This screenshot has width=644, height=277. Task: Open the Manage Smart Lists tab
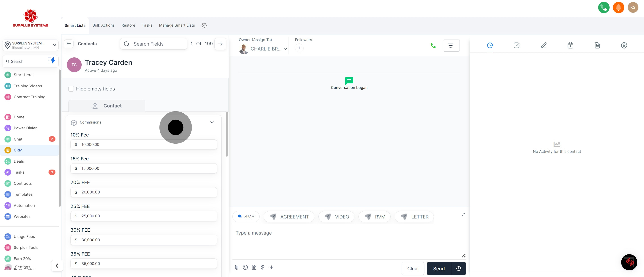click(177, 25)
